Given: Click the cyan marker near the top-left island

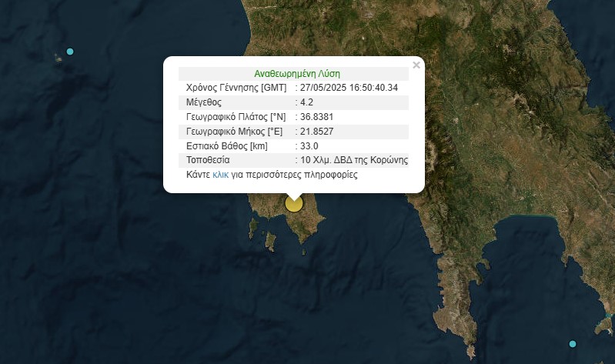Looking at the screenshot, I should (70, 52).
